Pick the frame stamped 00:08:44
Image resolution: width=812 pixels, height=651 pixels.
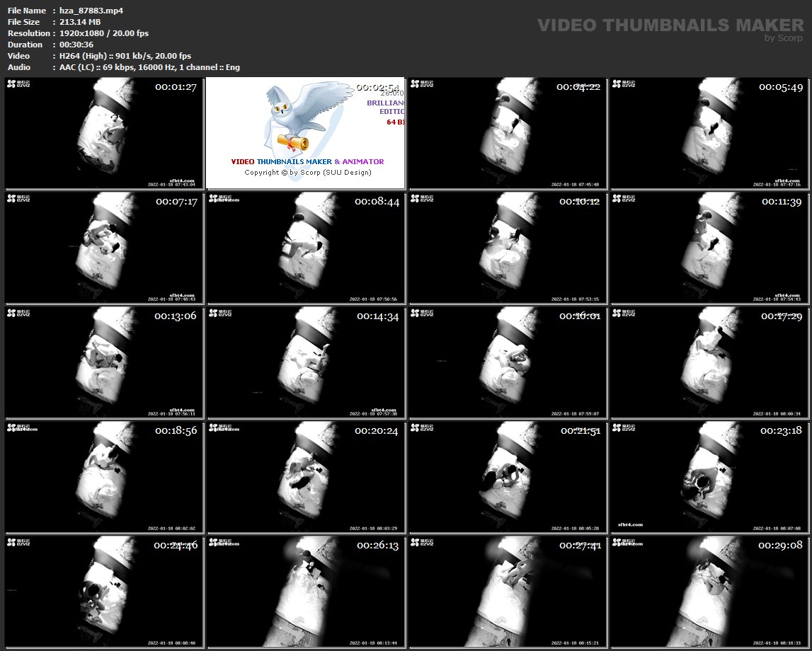[306, 248]
